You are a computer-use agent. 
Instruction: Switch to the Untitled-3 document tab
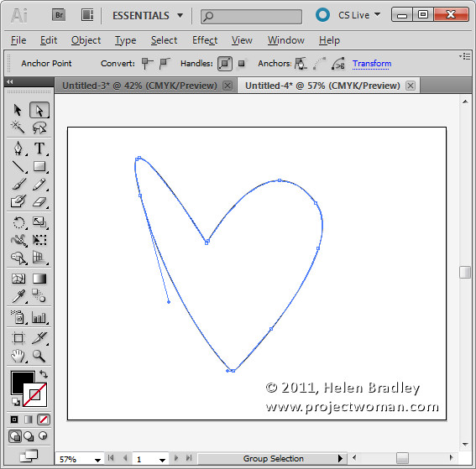click(139, 86)
